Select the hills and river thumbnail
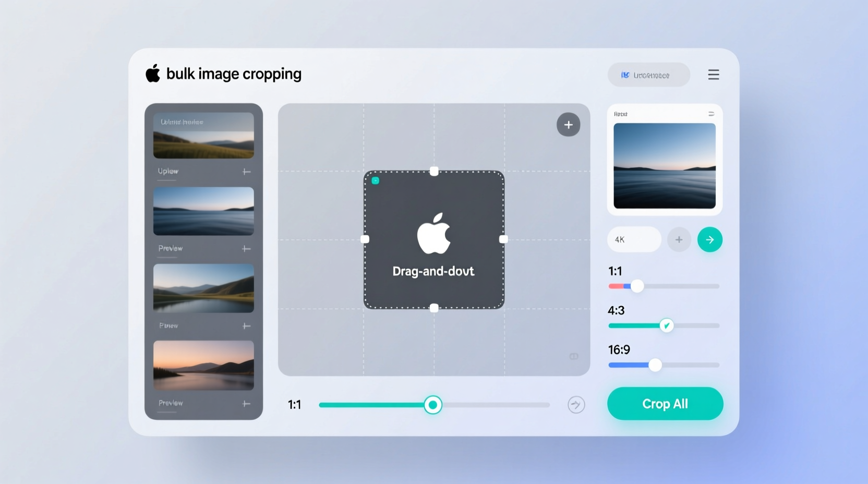Viewport: 868px width, 484px height. point(203,288)
